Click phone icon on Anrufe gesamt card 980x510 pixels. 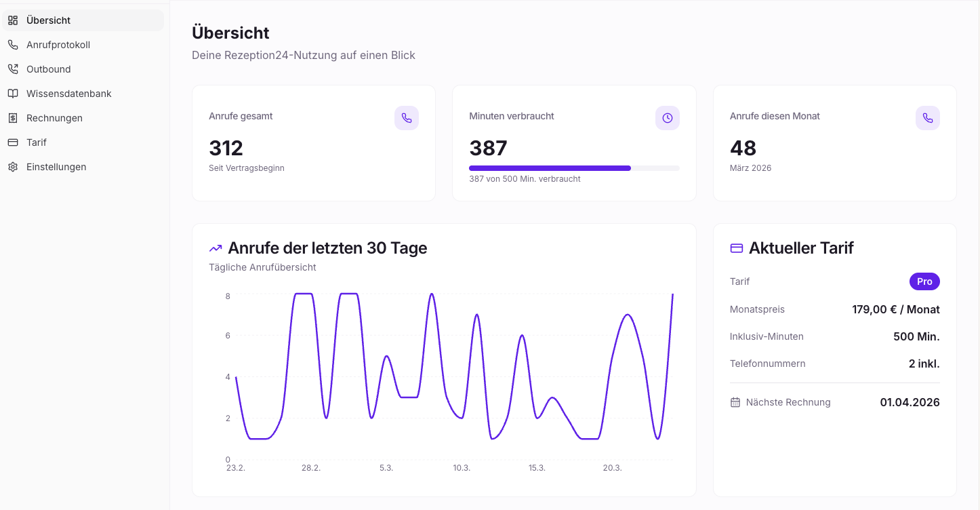[407, 118]
